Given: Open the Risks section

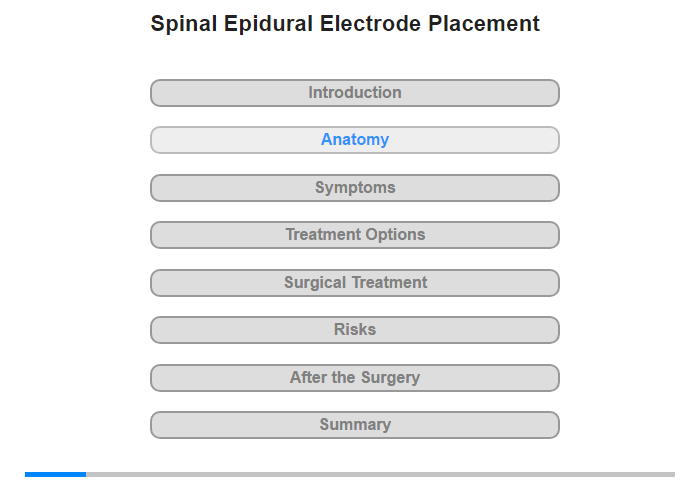Looking at the screenshot, I should 354,330.
